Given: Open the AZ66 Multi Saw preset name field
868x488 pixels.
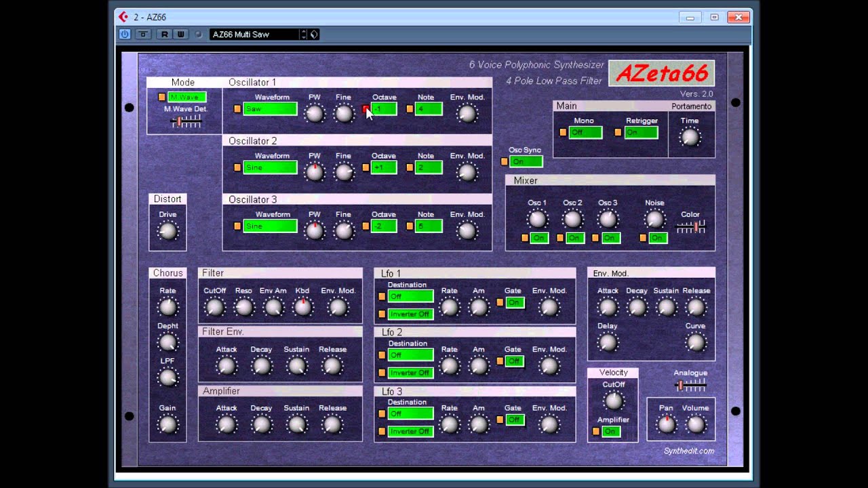Looking at the screenshot, I should coord(254,34).
